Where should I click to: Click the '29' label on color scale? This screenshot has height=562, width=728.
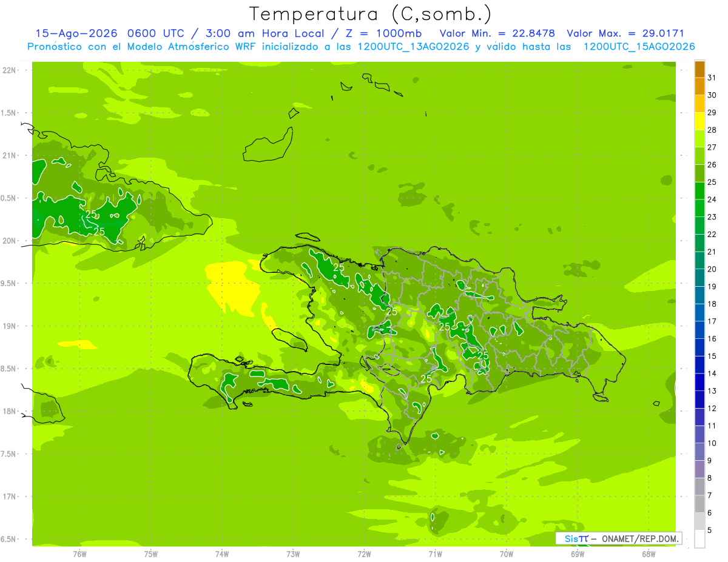[712, 113]
